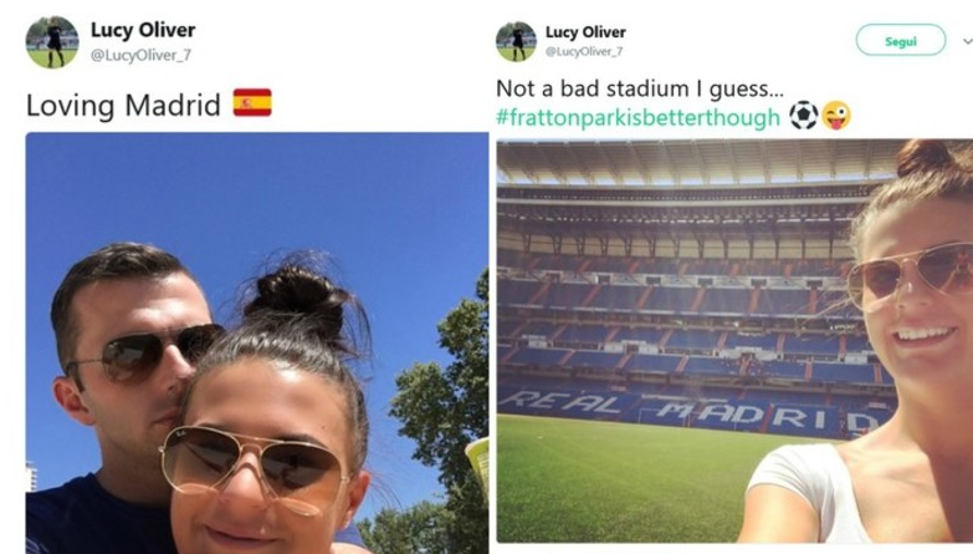Open hashtag #frattonparkisbetterthough
The height and width of the screenshot is (554, 973).
[638, 117]
